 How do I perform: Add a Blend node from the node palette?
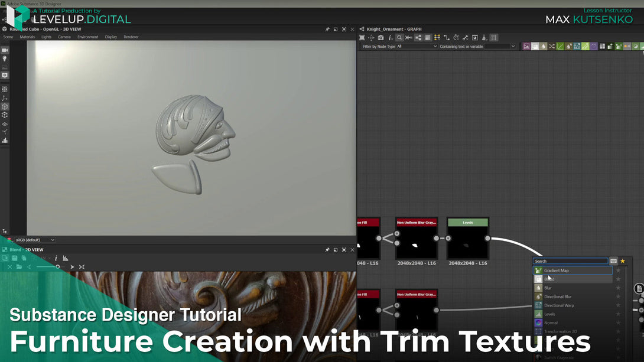tap(535, 47)
